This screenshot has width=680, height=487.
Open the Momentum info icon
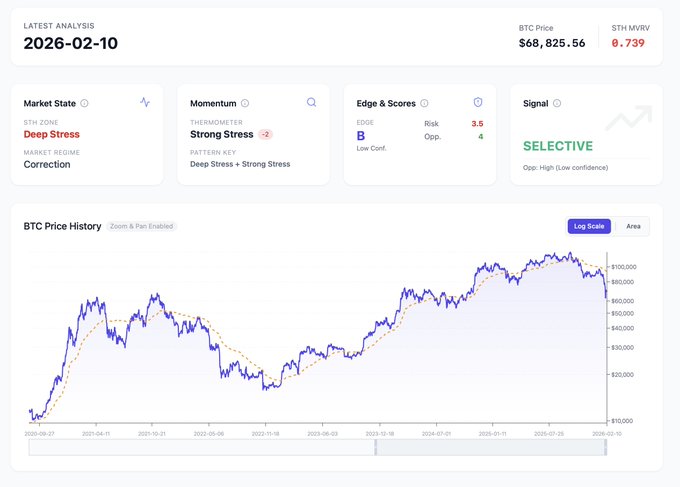245,103
